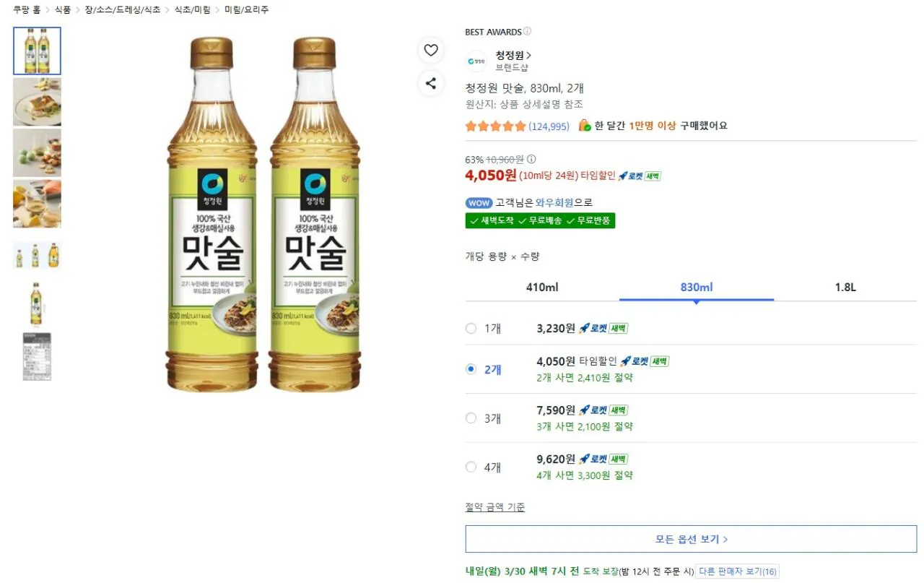Select the 3개 quantity option
Viewport: 924px width, 583px height.
(471, 418)
